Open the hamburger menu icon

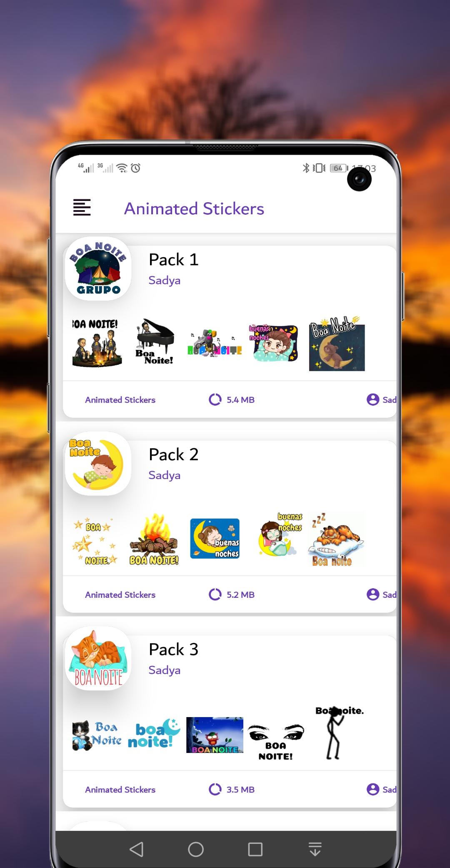[x=82, y=207]
